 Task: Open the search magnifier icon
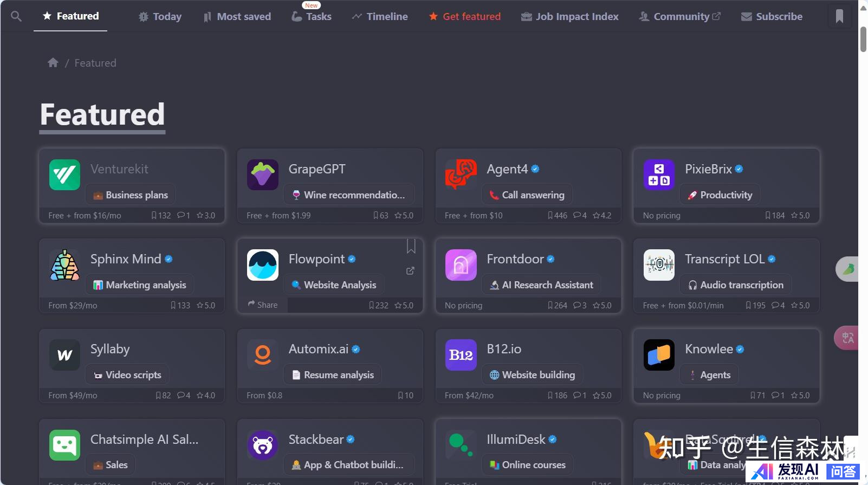pyautogui.click(x=16, y=16)
